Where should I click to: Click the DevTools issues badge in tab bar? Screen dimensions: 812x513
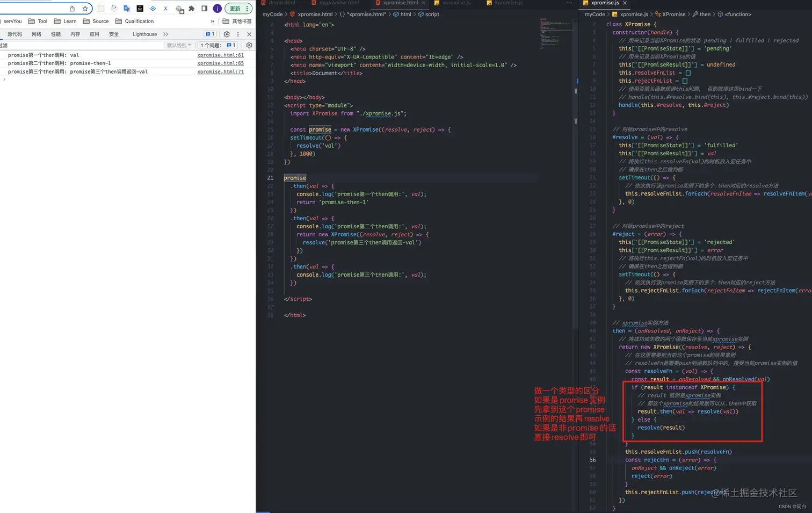click(210, 34)
